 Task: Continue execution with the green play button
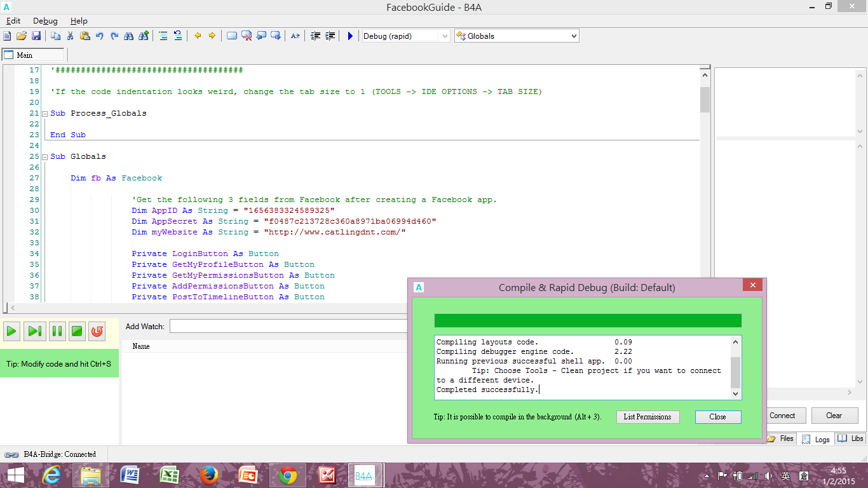pos(11,330)
